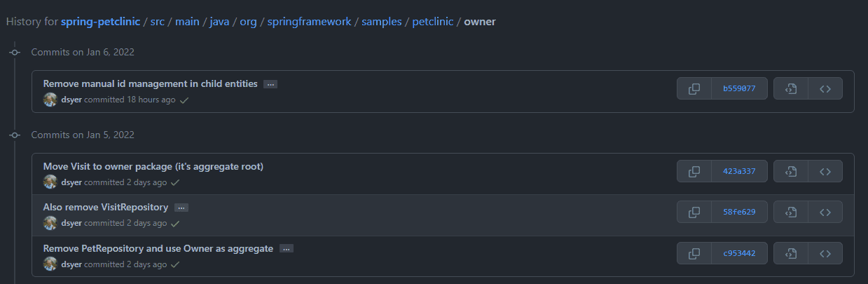The width and height of the screenshot is (868, 284).
Task: View the file at commit b559077
Action: (791, 89)
